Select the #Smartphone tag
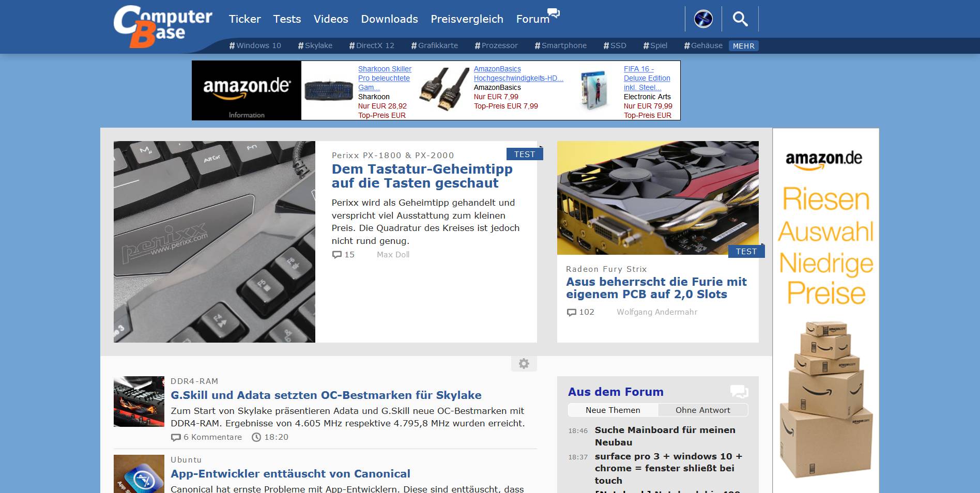The image size is (980, 493). pos(561,45)
